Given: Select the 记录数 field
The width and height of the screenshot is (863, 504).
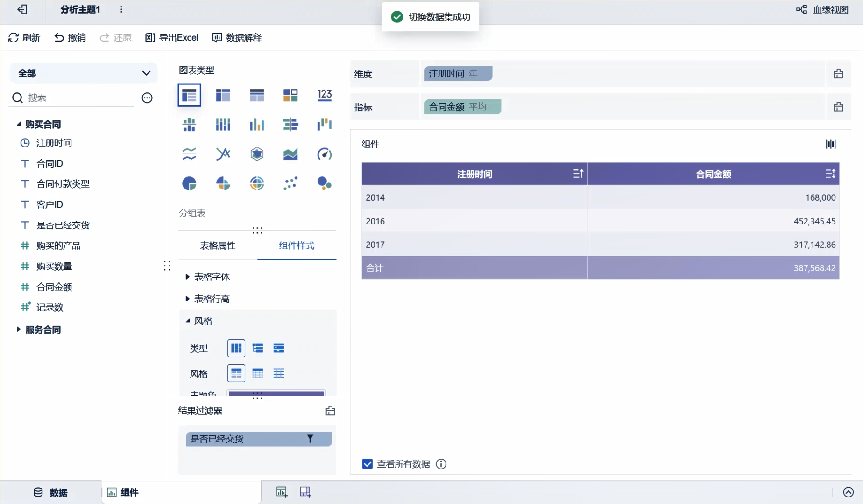Looking at the screenshot, I should click(50, 307).
